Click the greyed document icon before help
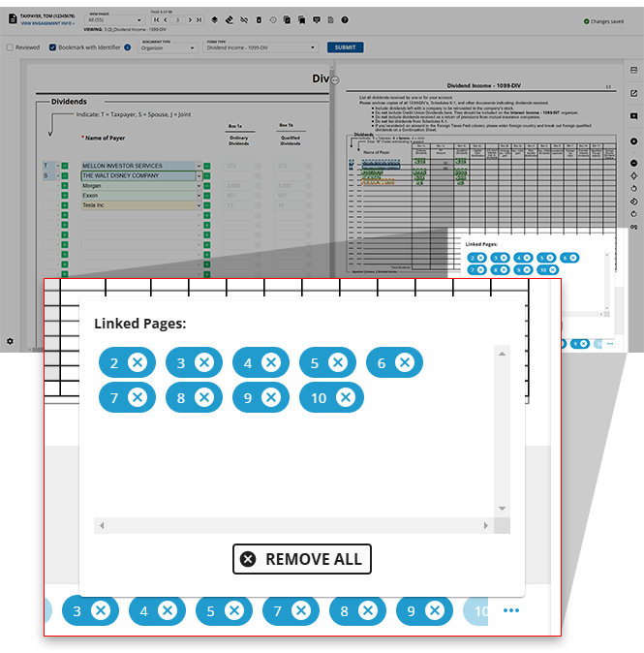Screen dimensions: 644x653 click(330, 20)
